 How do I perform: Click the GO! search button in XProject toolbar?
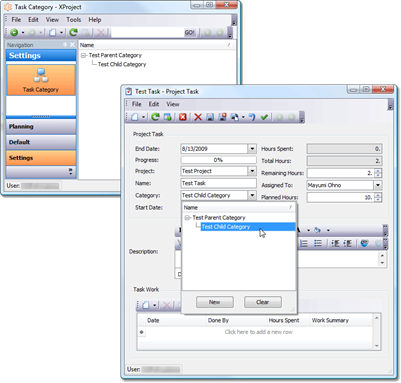coord(190,32)
